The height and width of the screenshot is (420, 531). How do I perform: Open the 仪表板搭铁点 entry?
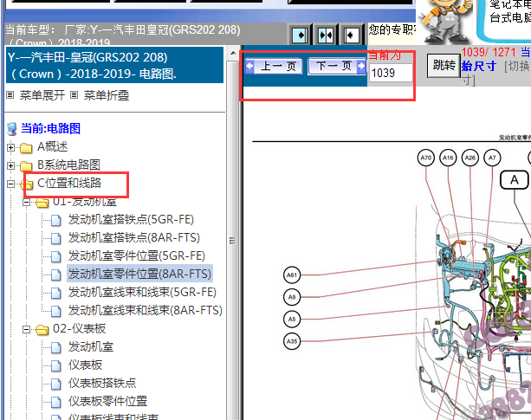pos(102,383)
